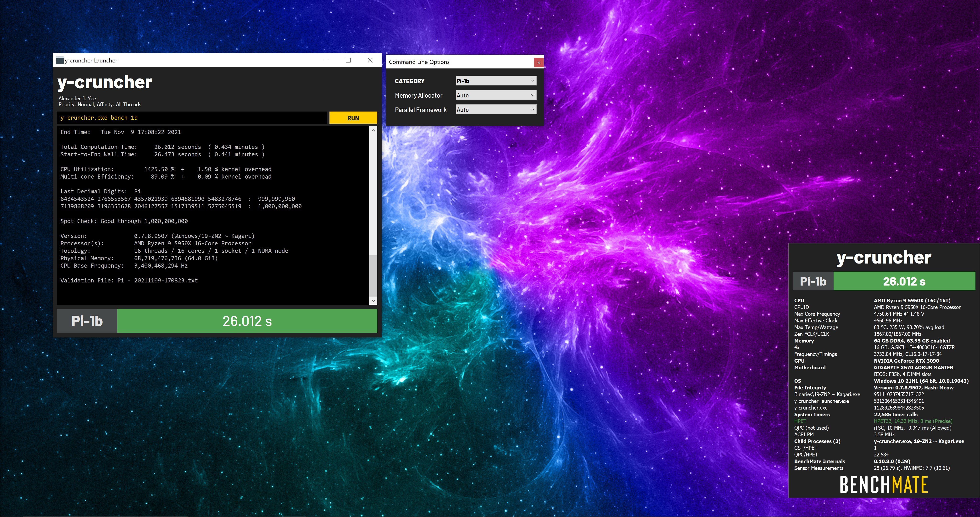Click the CPU Utilization line

pyautogui.click(x=166, y=169)
